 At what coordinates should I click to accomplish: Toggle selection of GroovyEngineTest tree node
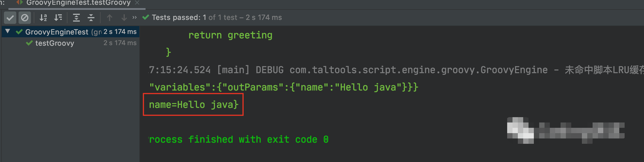tap(56, 32)
